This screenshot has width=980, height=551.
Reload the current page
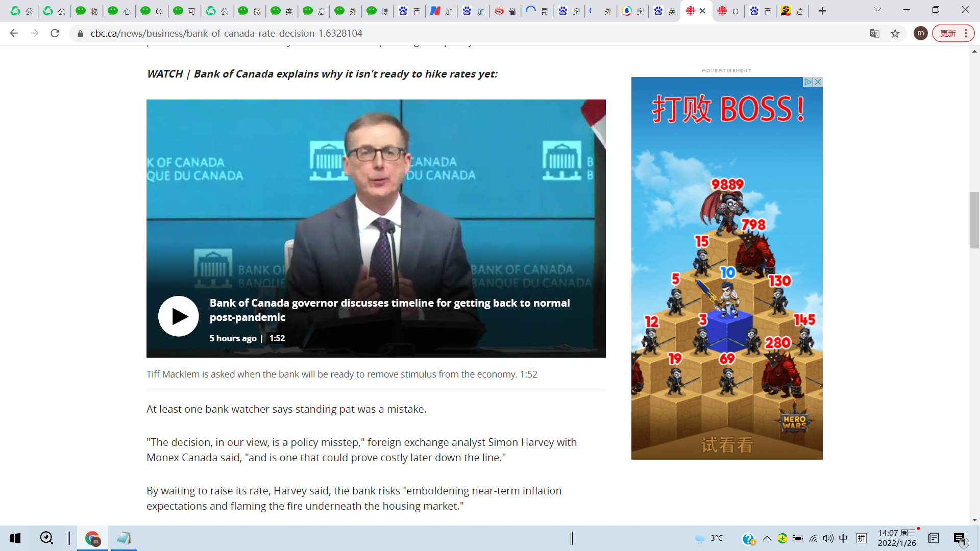pos(55,33)
